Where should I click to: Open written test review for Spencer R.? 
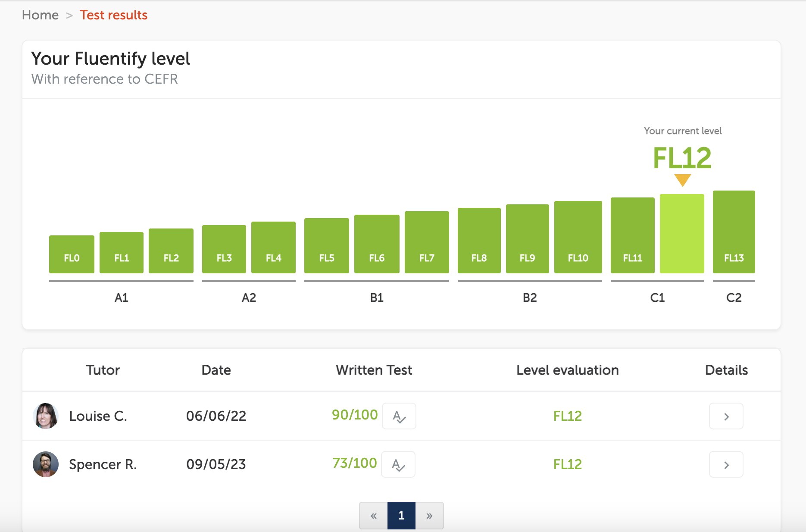pos(398,464)
